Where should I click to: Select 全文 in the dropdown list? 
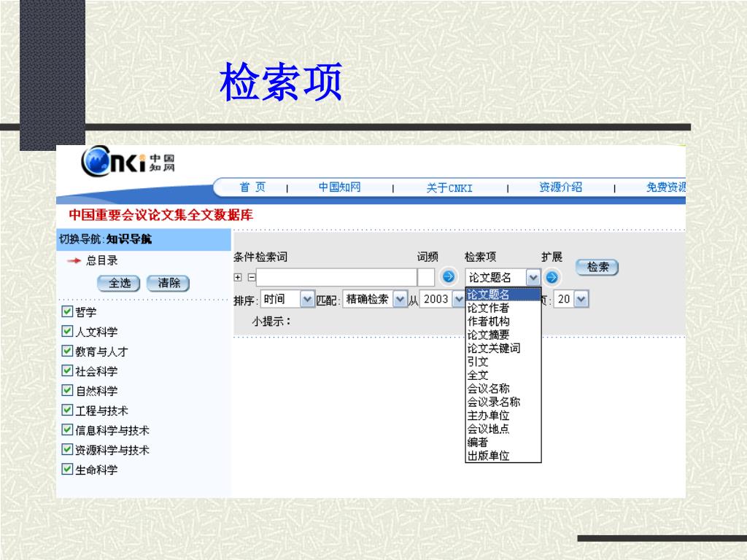[x=503, y=376]
